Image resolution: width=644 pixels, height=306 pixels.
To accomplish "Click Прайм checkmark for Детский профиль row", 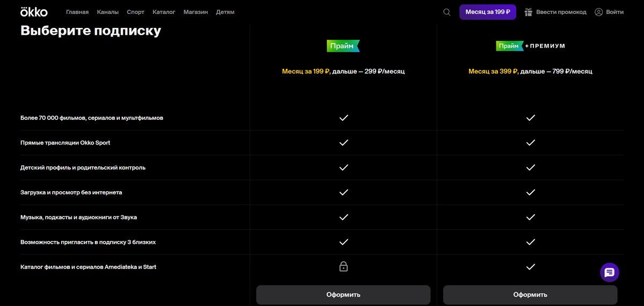I will click(x=343, y=167).
